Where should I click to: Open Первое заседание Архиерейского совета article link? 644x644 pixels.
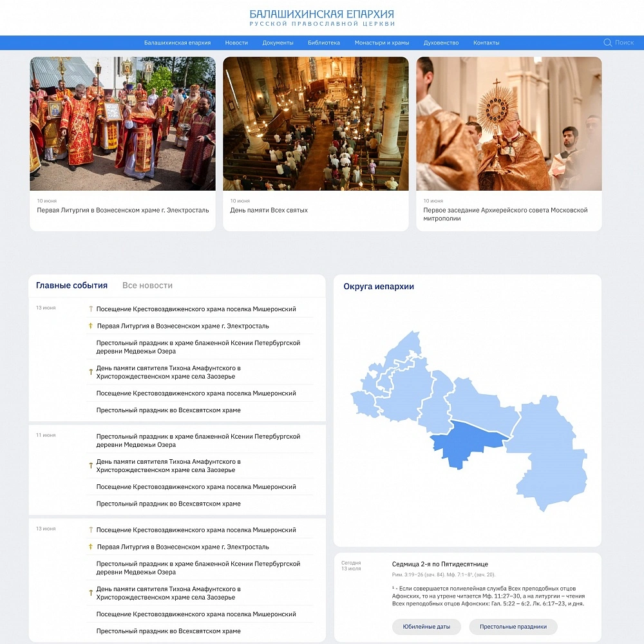(505, 214)
